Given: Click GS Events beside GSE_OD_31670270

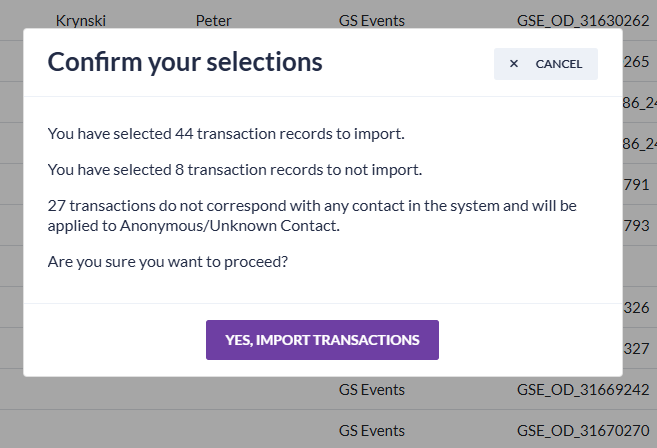Looking at the screenshot, I should [x=372, y=430].
